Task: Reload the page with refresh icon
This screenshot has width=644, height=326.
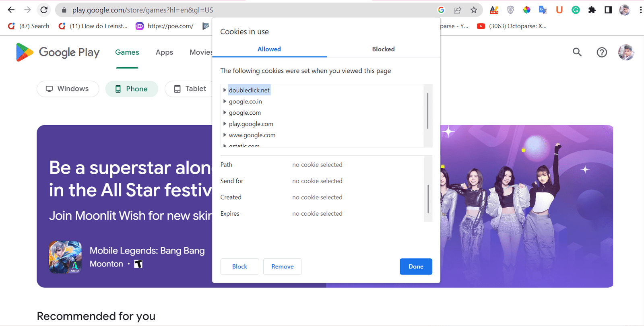Action: click(44, 10)
